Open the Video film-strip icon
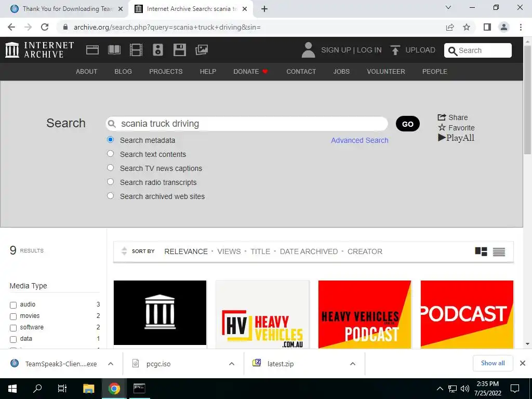Viewport: 532px width, 399px height. 136,50
